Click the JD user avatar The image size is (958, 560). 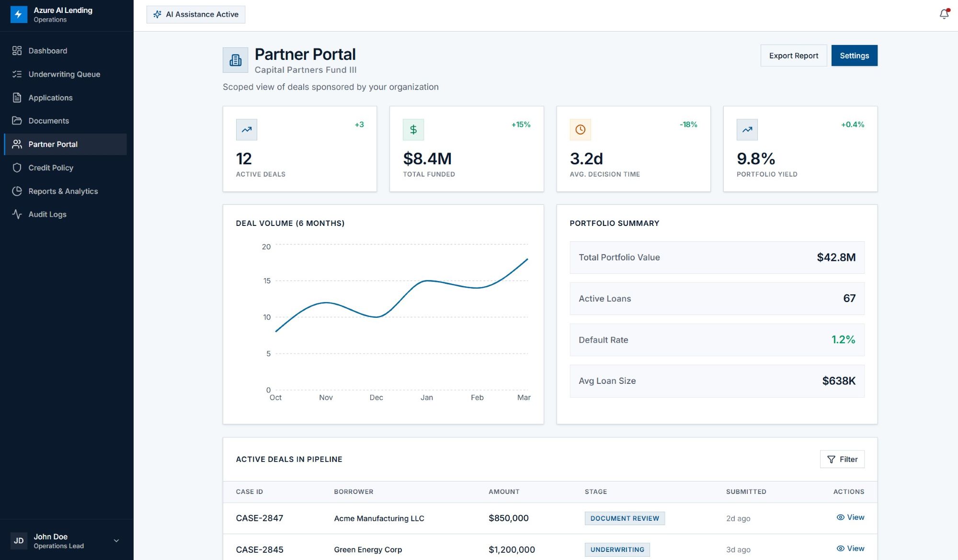[19, 541]
